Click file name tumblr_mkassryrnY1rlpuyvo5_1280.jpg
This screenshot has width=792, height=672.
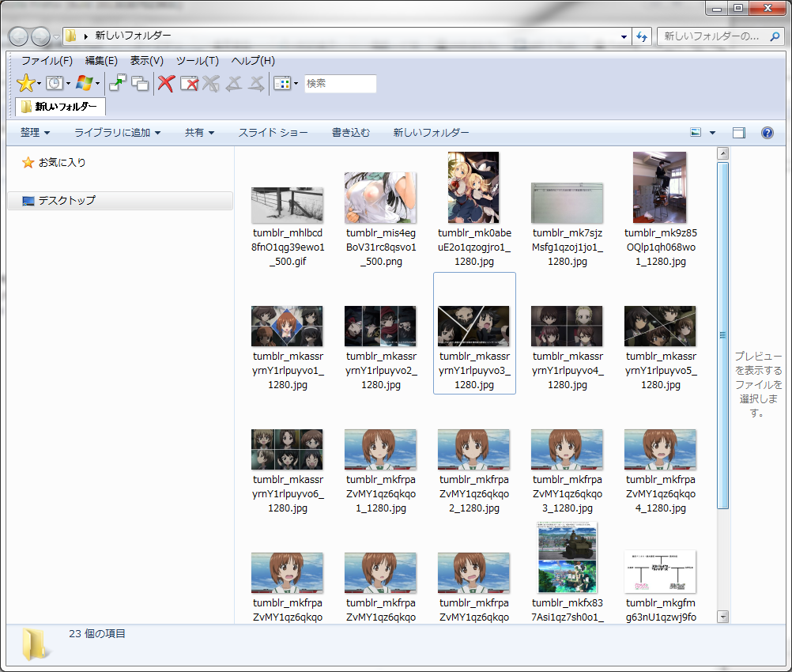[661, 370]
